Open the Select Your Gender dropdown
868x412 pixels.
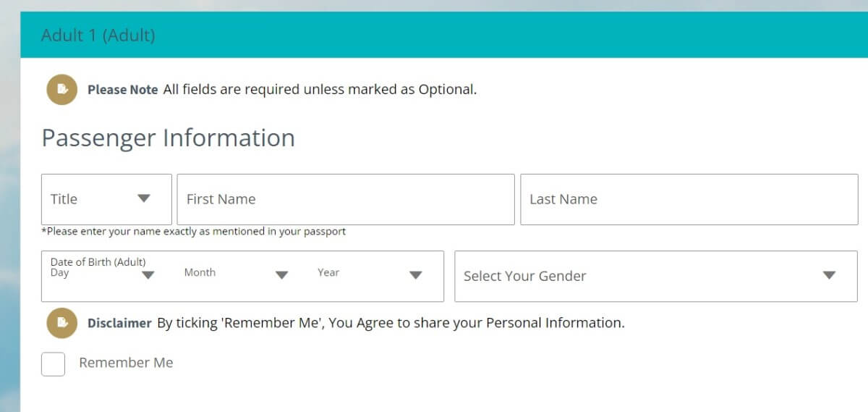coord(656,276)
